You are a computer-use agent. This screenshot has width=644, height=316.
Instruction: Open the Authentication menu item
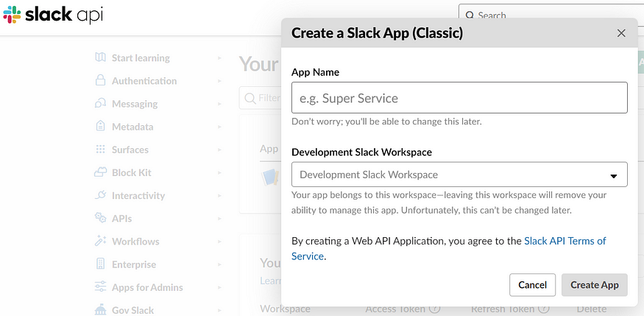144,81
